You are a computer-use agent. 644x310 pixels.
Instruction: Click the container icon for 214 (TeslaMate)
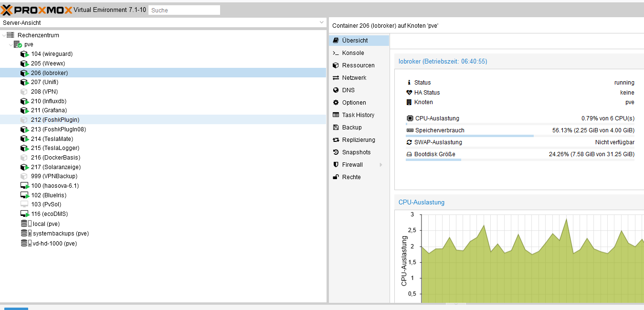(25, 139)
